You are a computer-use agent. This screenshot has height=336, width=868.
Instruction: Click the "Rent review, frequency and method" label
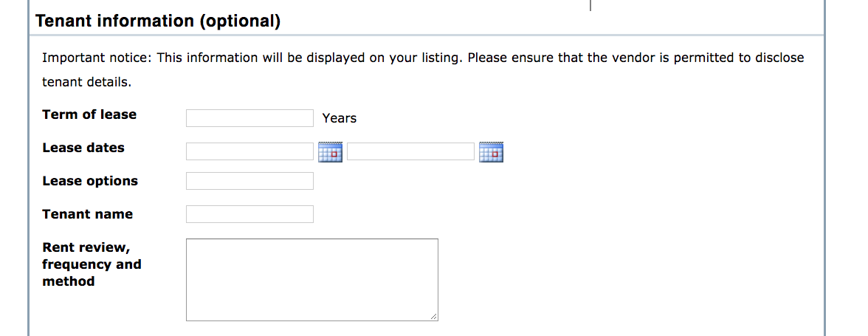[x=92, y=264]
